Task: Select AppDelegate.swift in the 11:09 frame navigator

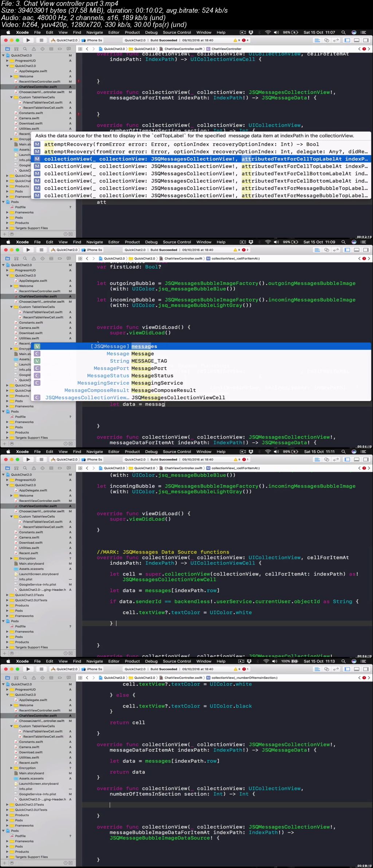Action: pos(33,281)
